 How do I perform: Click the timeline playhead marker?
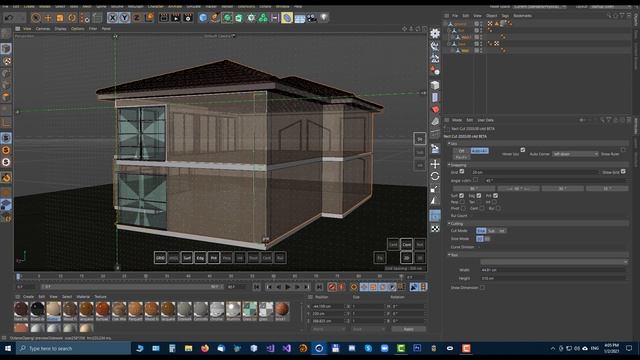[18, 276]
